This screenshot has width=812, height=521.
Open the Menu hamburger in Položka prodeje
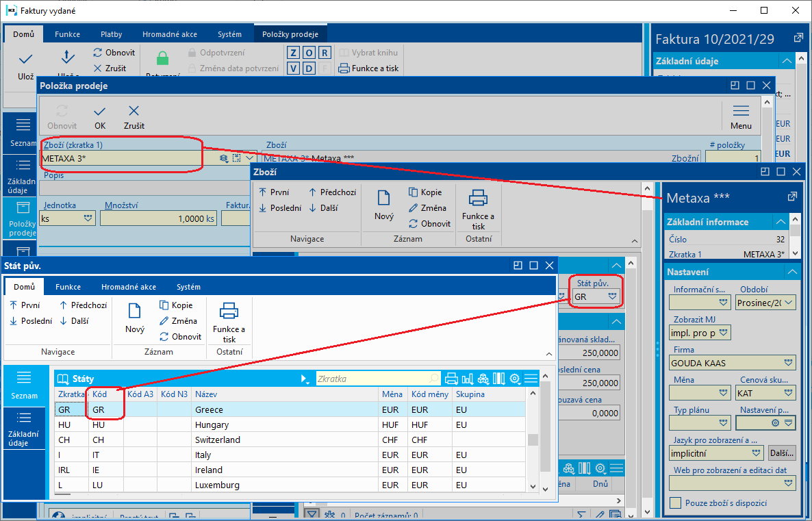741,117
